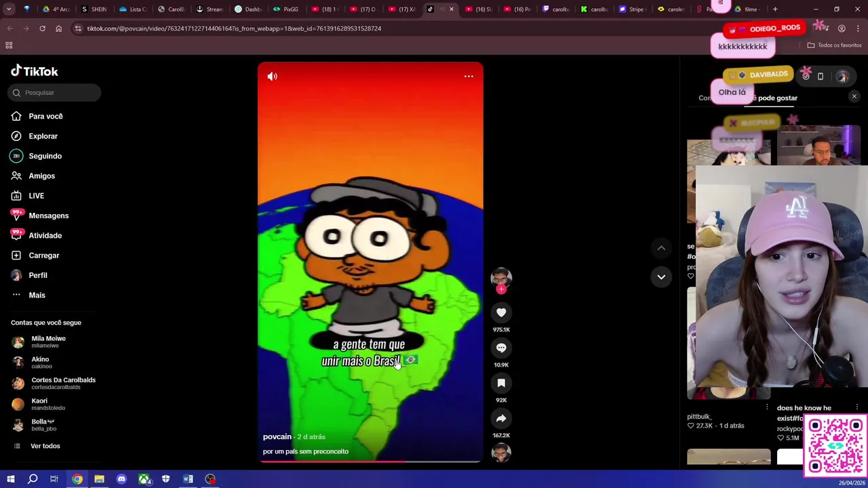Open Windows Start menu
This screenshot has height=488, width=868.
(10, 479)
